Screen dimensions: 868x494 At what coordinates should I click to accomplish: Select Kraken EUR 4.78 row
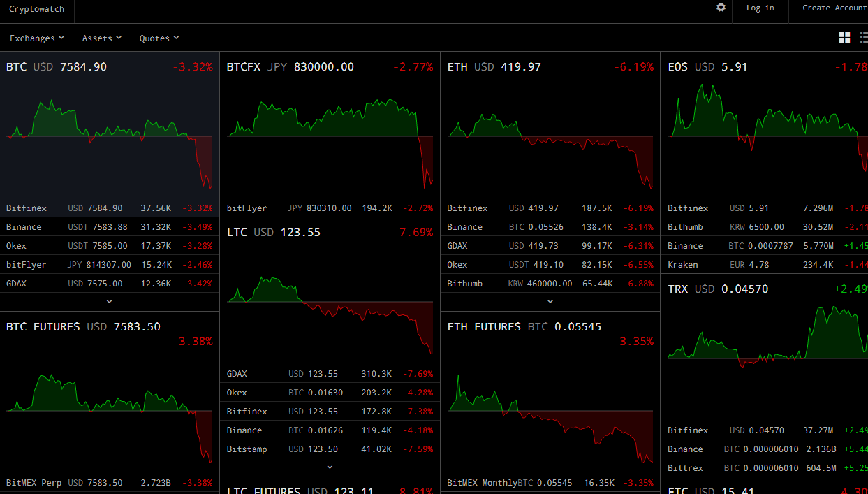coord(765,265)
